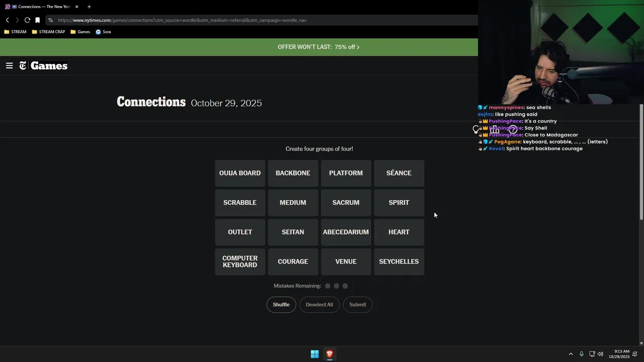Click the 75% off offer banner
The image size is (644, 362).
[318, 47]
